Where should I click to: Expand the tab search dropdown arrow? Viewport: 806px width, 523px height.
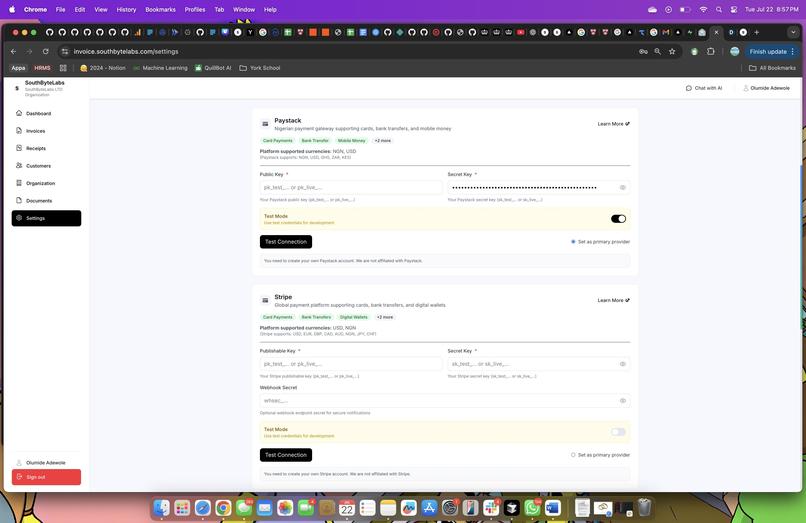click(793, 32)
